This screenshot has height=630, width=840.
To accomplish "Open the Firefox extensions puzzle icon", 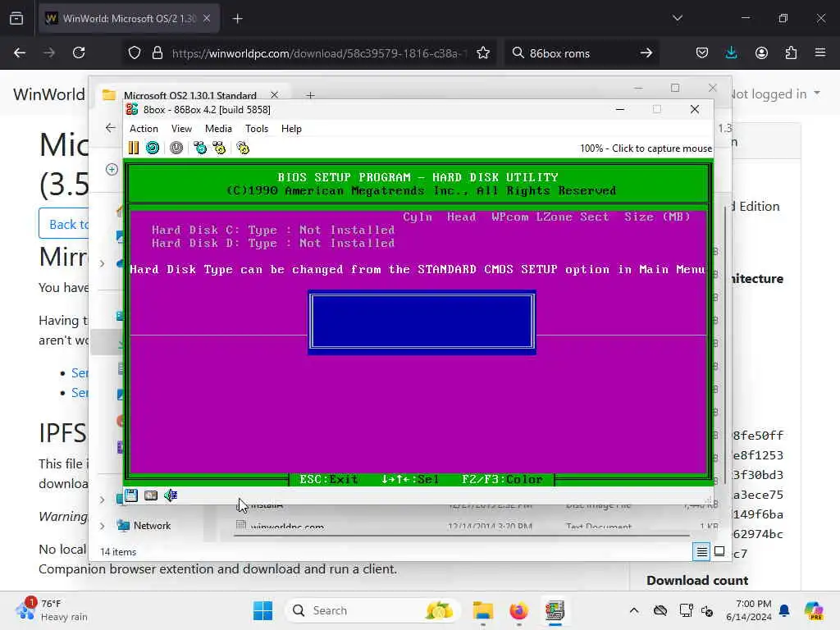I will click(791, 52).
